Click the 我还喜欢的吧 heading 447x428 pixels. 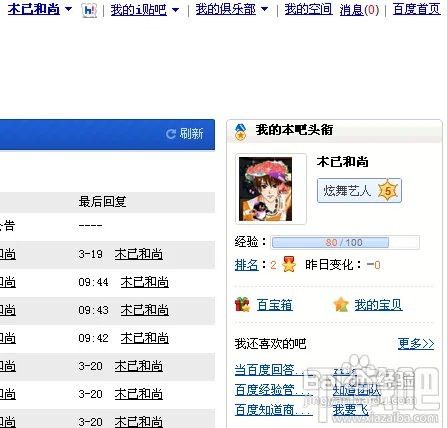point(270,344)
